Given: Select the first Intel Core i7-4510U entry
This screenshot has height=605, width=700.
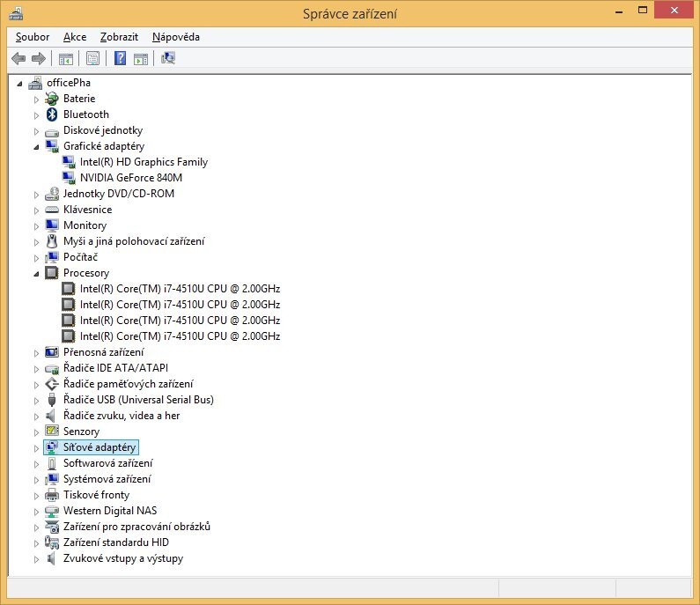Looking at the screenshot, I should click(x=180, y=289).
